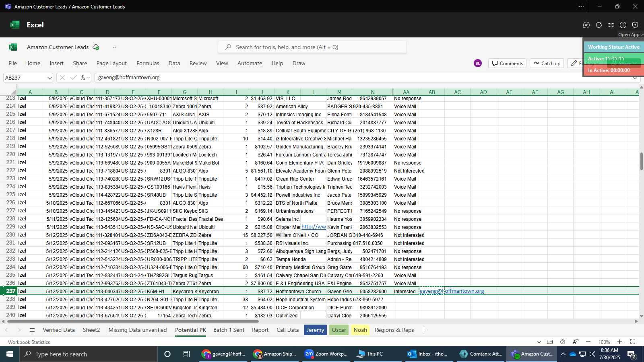Image resolution: width=644 pixels, height=362 pixels.
Task: Open the notification center with the badge 2
Action: (632, 354)
